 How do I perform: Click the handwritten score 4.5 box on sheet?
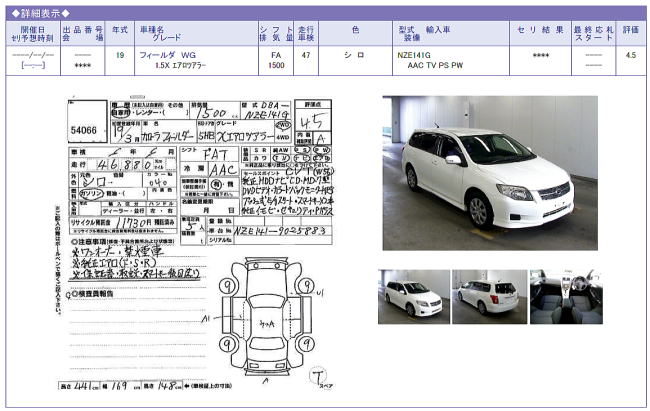[313, 121]
